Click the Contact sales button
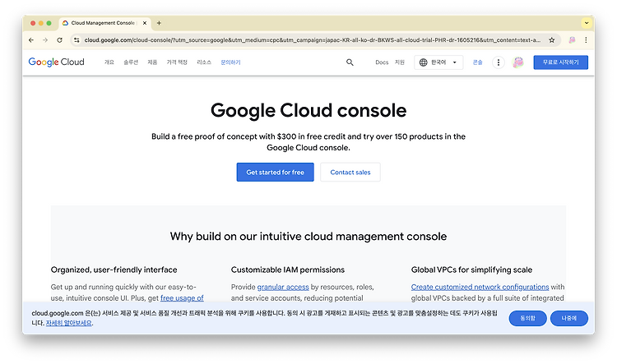Screen dimensions: 617x364 pos(350,173)
